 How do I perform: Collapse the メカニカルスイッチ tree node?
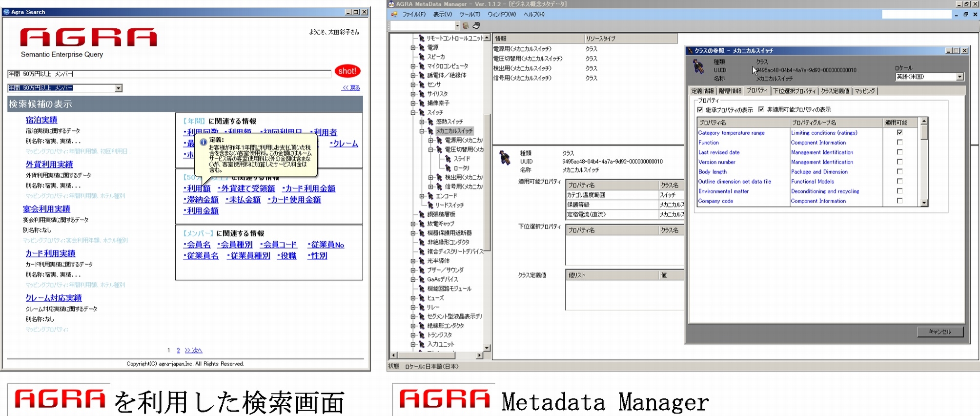click(422, 131)
